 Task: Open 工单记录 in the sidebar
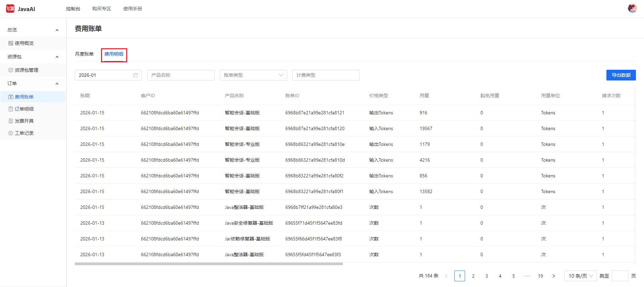(24, 133)
